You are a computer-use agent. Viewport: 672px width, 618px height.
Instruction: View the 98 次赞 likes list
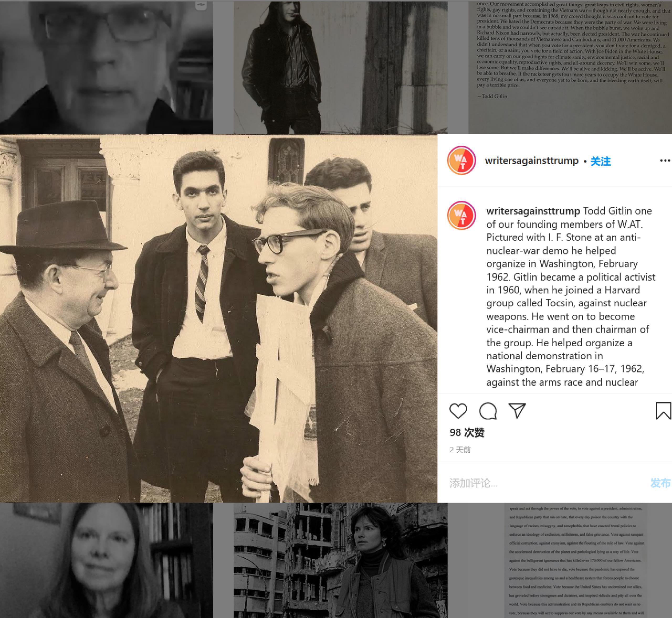[x=467, y=432]
